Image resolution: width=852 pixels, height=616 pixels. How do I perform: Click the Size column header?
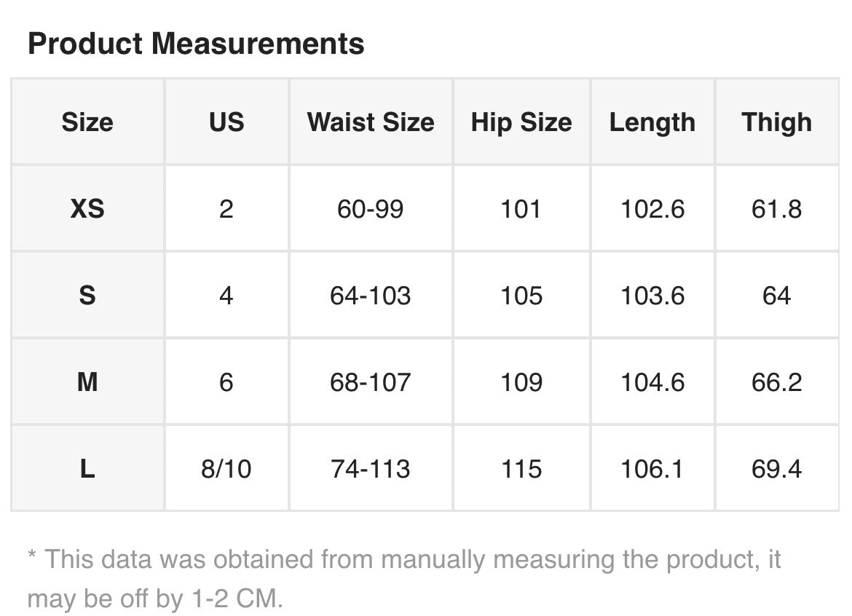[87, 122]
